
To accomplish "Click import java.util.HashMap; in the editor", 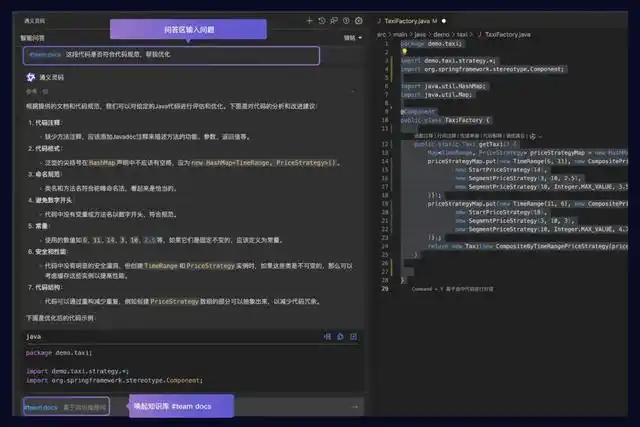I will click(x=443, y=86).
